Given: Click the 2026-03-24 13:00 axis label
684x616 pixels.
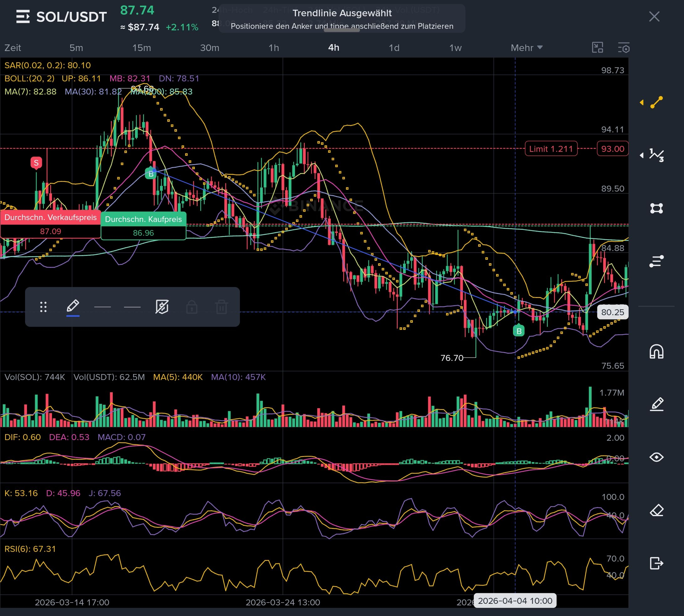Looking at the screenshot, I should [x=283, y=603].
